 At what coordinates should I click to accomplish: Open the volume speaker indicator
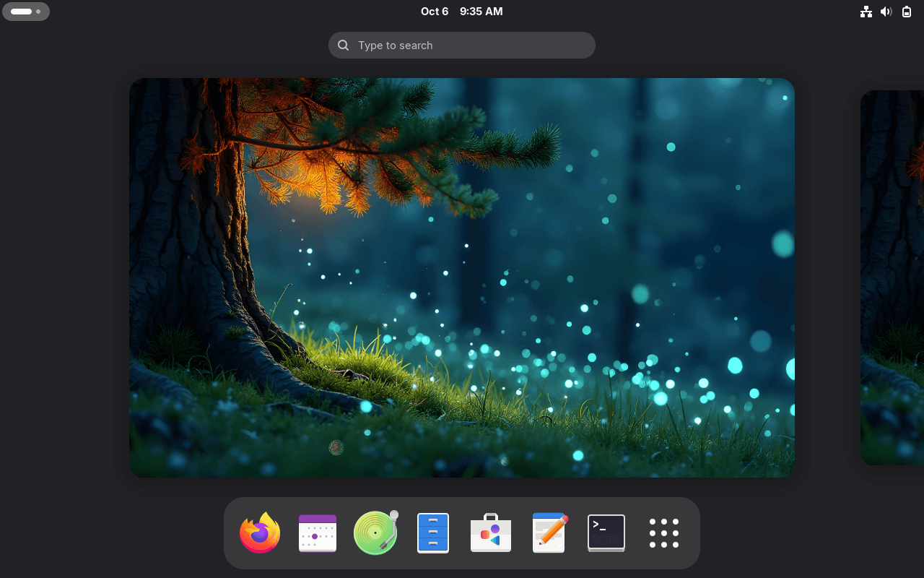886,12
